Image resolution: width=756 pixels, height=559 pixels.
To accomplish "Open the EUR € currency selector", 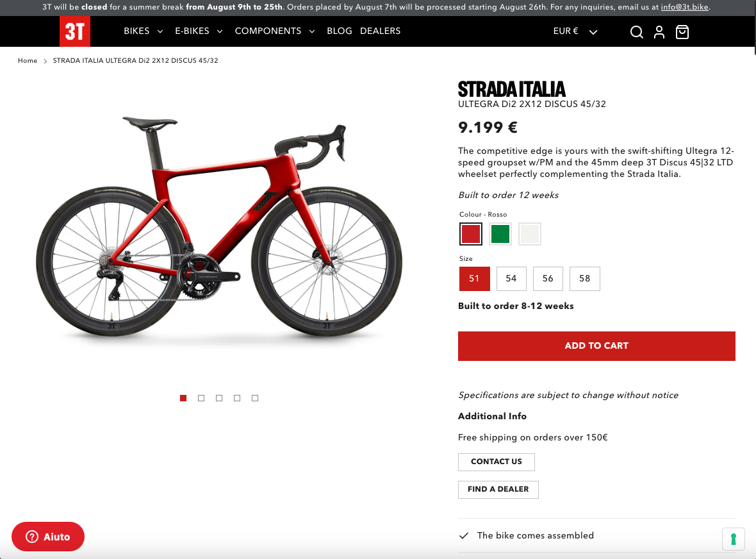I will [x=575, y=31].
